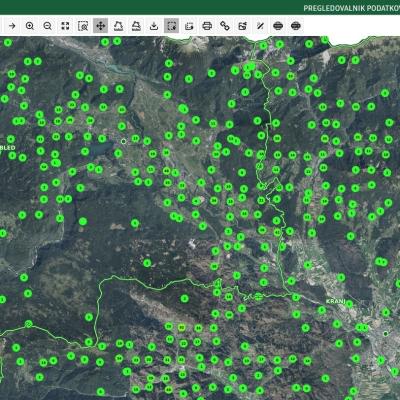Image resolution: width=400 pixels, height=400 pixels.
Task: Show full map extent with the four-arrows icon
Action: click(x=65, y=26)
